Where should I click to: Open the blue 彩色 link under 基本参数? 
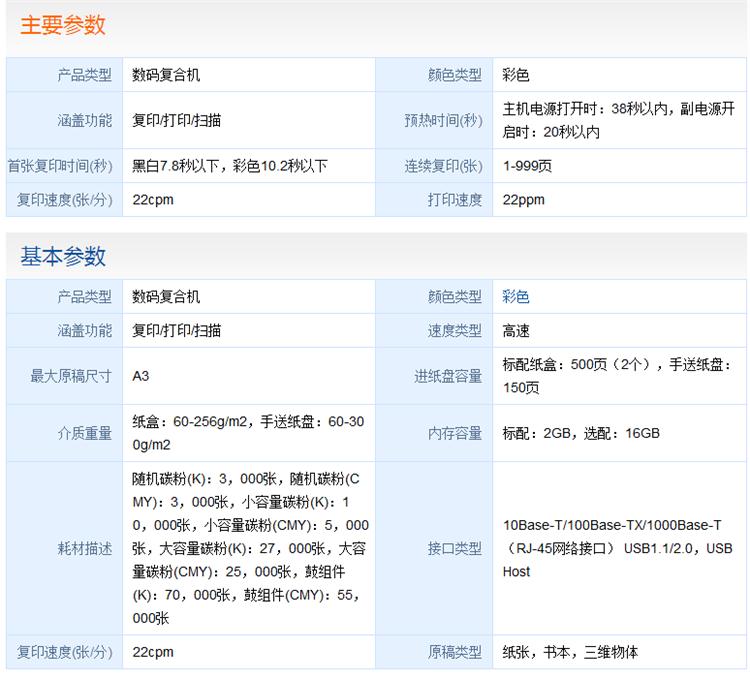point(516,297)
